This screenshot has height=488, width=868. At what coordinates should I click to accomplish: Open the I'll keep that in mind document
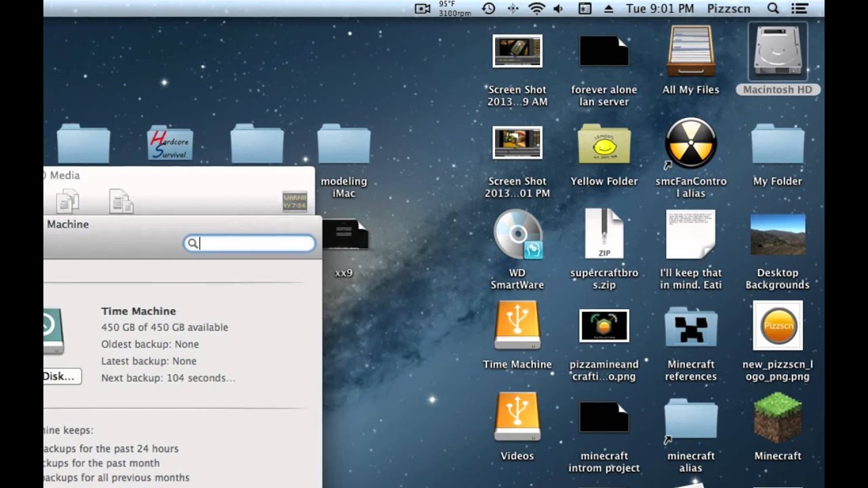[x=690, y=235]
